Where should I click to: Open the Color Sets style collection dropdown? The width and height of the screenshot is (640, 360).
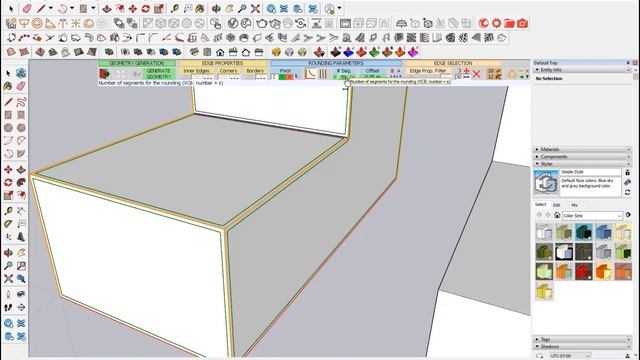(x=592, y=216)
